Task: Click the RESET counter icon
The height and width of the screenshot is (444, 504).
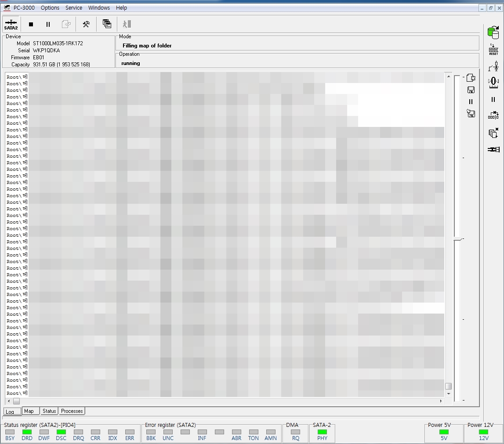Action: tap(493, 50)
